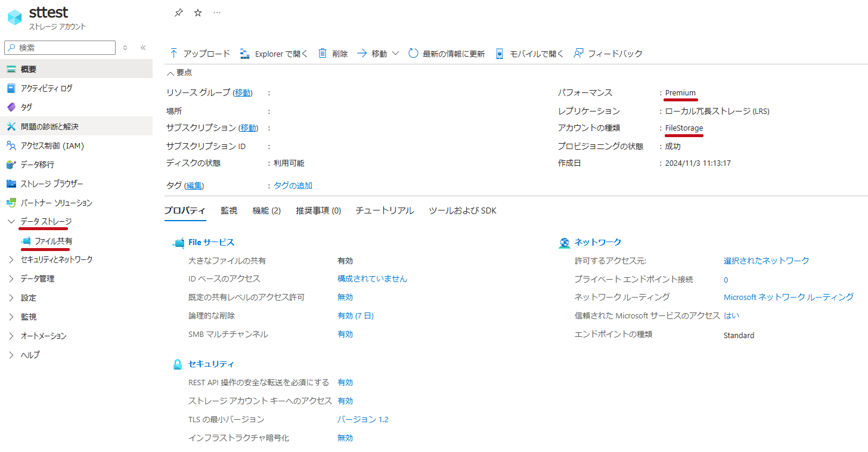
Task: Select 概要 in the sidebar
Action: (76, 69)
